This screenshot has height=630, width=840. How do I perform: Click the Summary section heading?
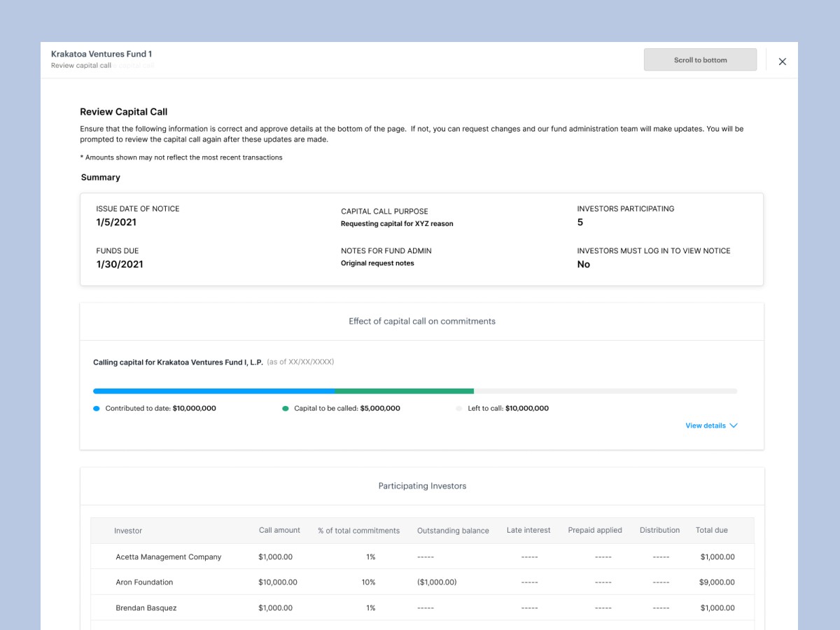[x=101, y=178]
